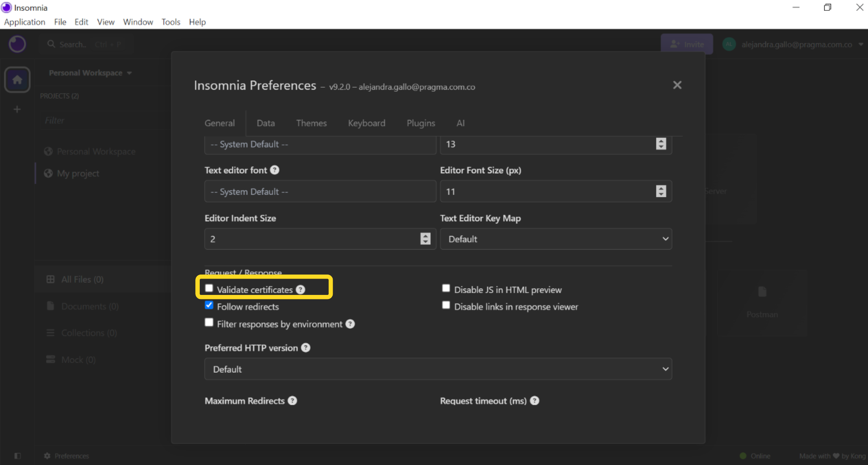
Task: Open the Help menu
Action: (197, 22)
